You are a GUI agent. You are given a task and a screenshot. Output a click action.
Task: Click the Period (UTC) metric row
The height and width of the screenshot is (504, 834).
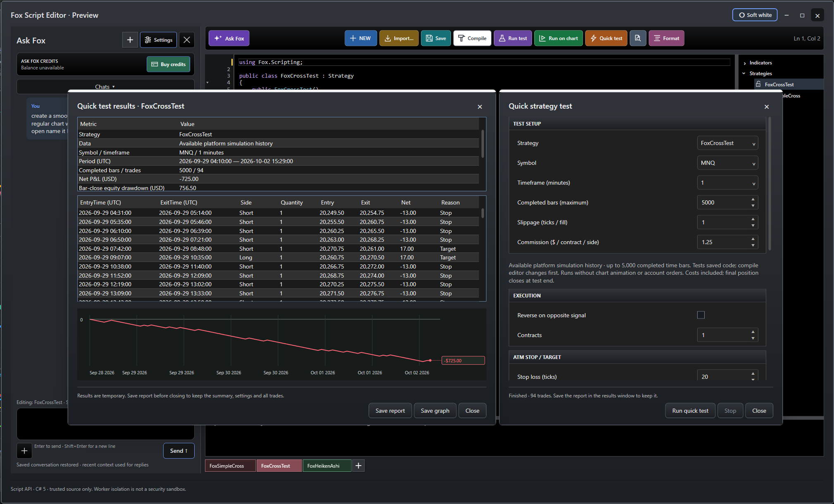click(279, 161)
